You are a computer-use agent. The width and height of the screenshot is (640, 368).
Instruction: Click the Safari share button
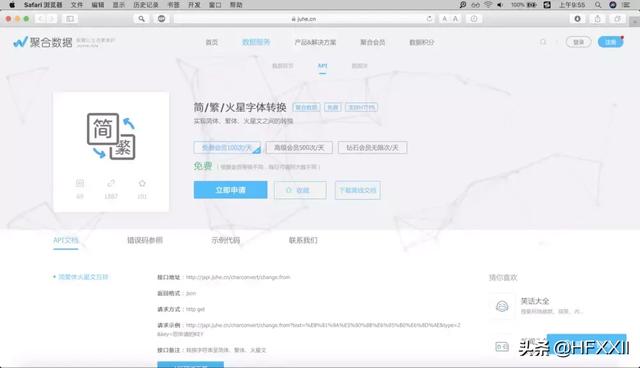click(x=598, y=19)
